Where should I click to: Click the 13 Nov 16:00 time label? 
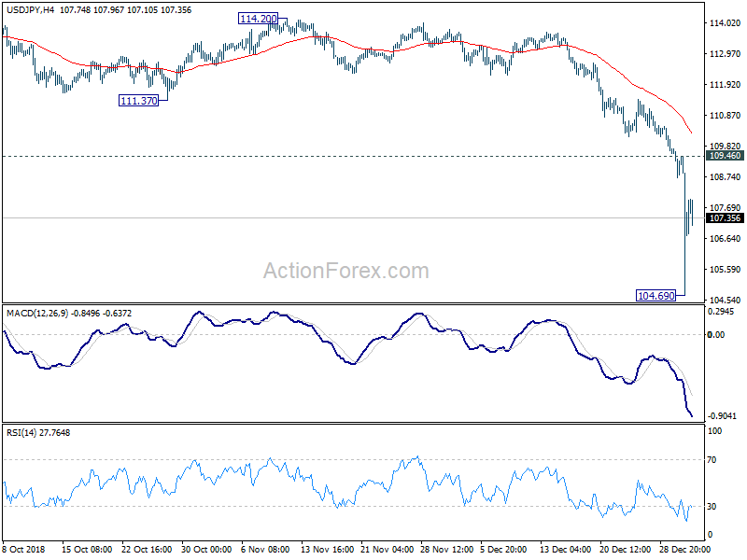click(328, 549)
